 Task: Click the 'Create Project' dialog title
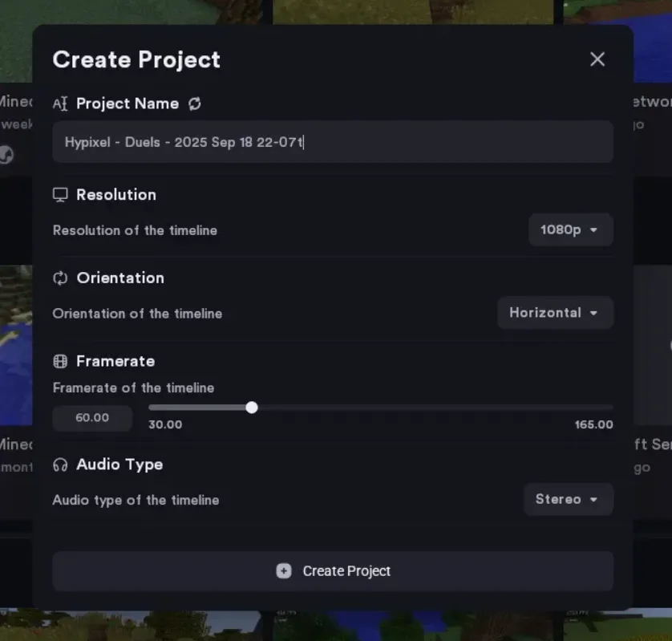click(x=136, y=59)
